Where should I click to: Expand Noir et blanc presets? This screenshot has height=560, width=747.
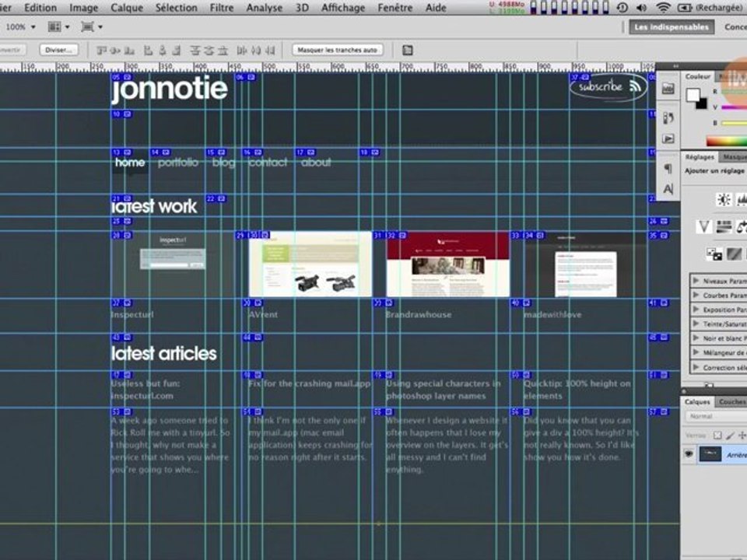click(x=696, y=338)
